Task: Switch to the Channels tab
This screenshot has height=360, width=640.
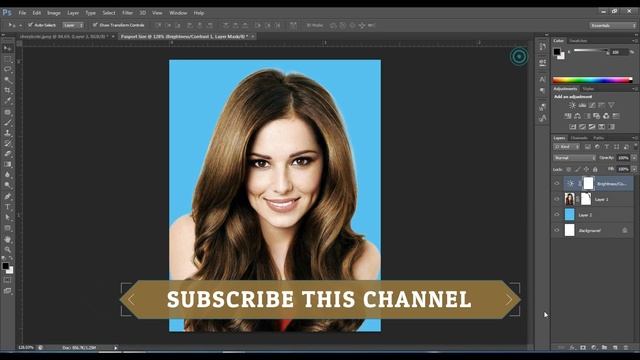Action: tap(579, 138)
